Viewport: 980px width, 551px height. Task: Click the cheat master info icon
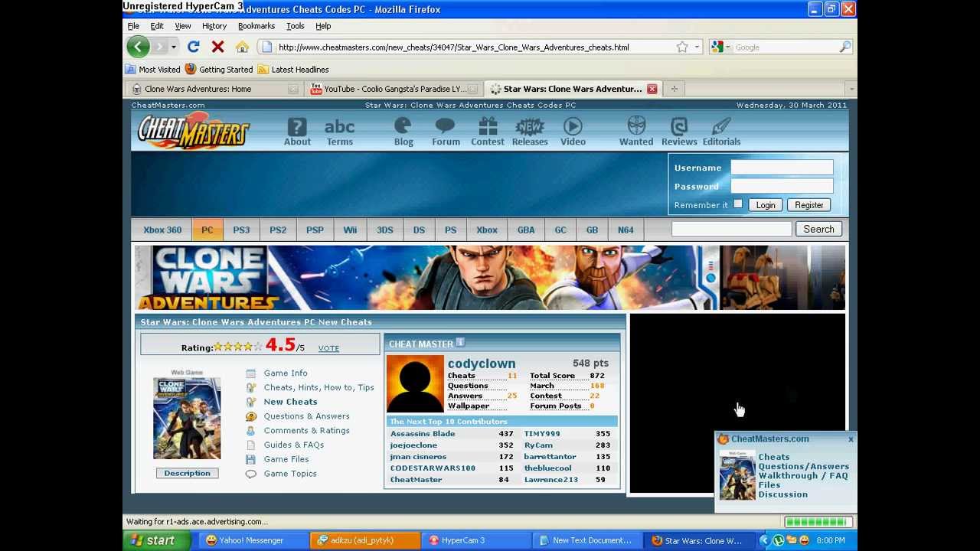coord(460,343)
